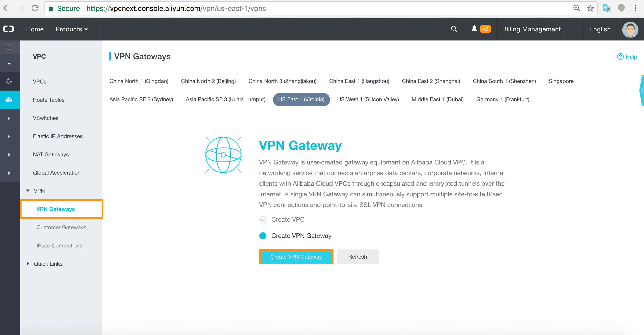
Task: Bookmark the page with the star icon
Action: click(590, 8)
